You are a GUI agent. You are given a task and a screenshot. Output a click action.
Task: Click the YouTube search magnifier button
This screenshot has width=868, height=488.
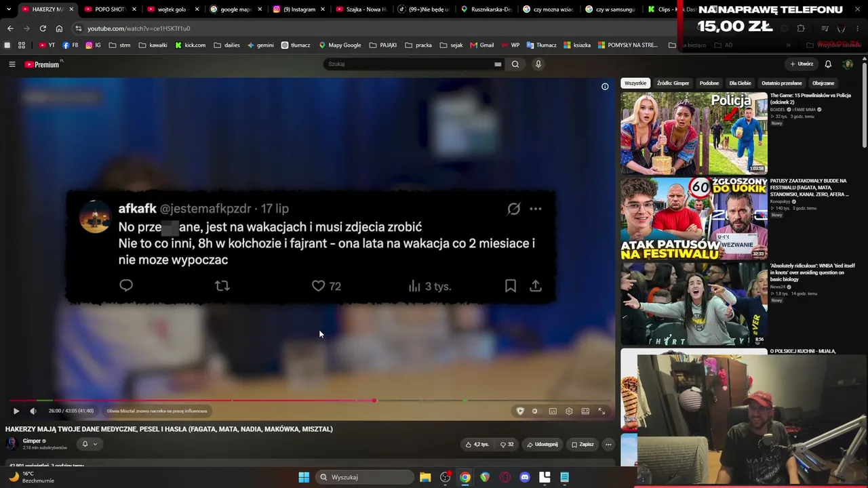point(515,64)
